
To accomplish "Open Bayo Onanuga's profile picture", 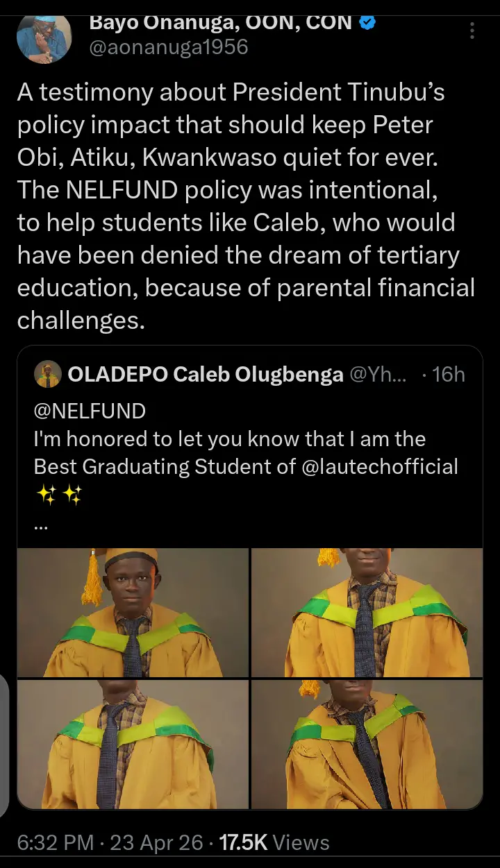I will pyautogui.click(x=44, y=37).
